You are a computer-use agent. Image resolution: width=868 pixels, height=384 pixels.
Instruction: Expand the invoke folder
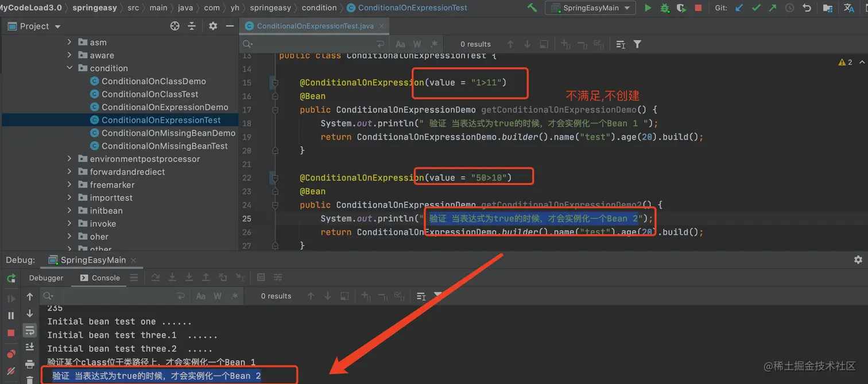(69, 224)
